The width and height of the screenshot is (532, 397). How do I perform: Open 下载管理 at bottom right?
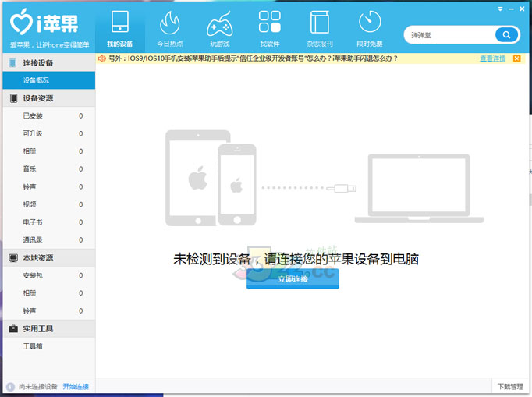point(511,387)
